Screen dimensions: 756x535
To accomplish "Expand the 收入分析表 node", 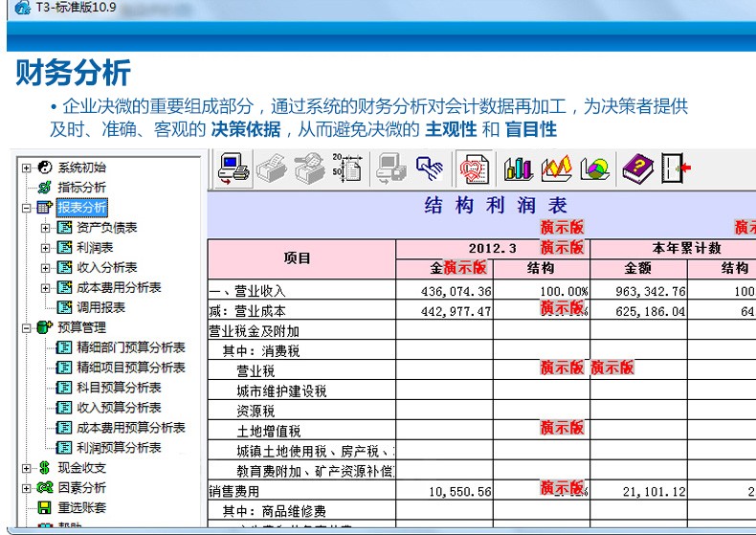I will pos(45,268).
